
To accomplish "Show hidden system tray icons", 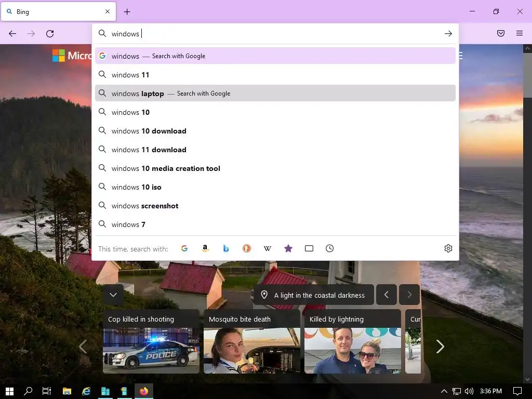I will (x=444, y=391).
